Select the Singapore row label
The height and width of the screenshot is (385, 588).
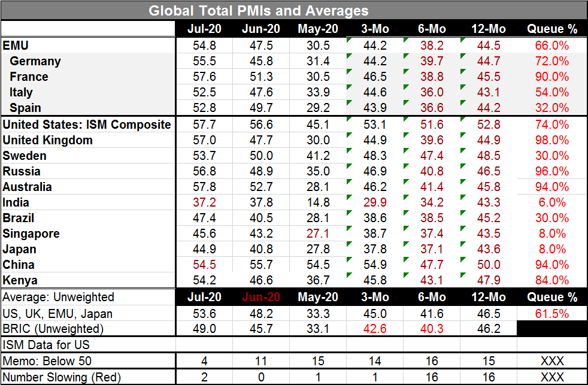31,234
